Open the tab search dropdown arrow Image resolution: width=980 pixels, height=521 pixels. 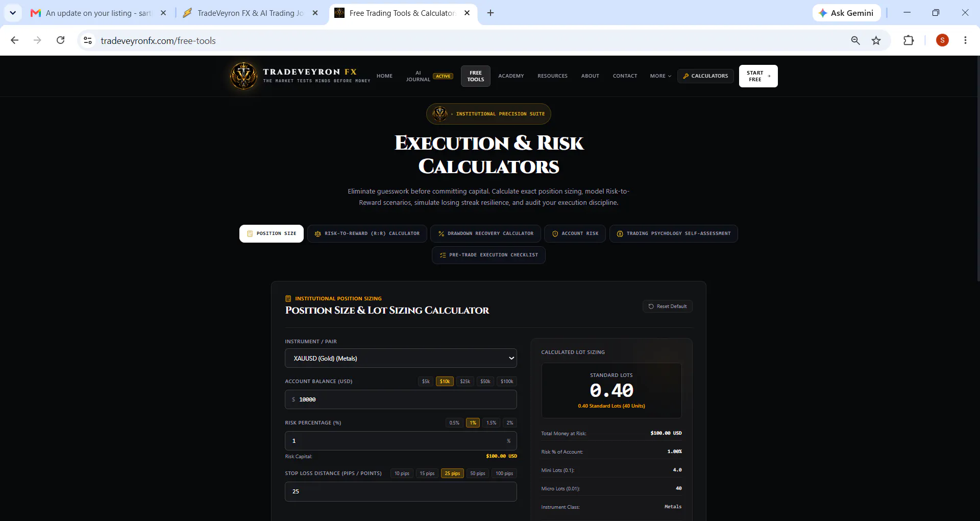point(13,13)
